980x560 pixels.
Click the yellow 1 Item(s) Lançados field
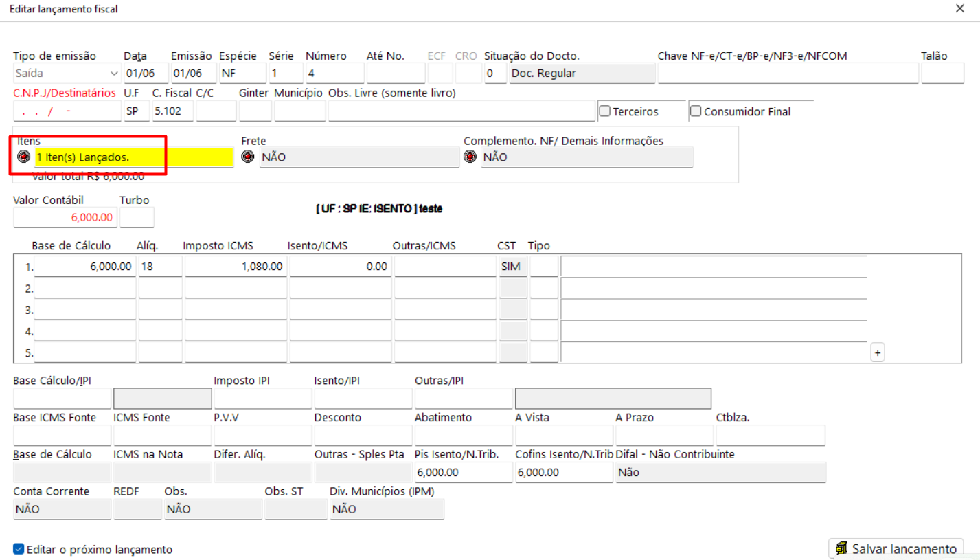point(134,157)
